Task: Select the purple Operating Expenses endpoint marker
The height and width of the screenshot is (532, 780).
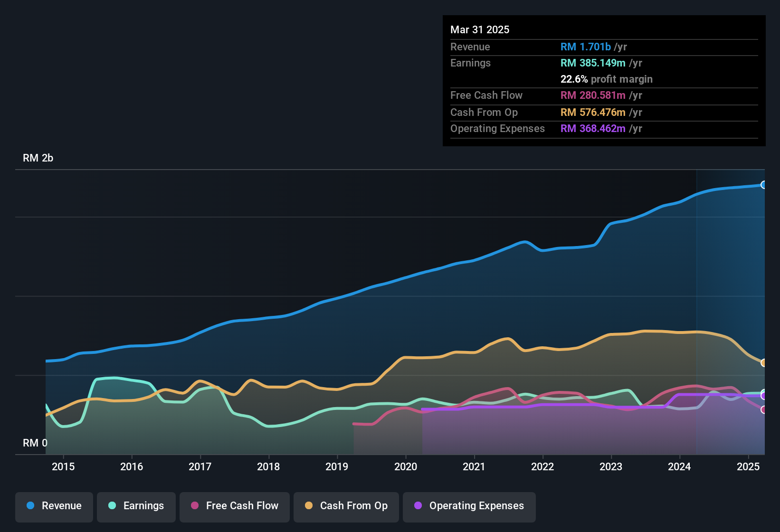Action: [x=763, y=396]
